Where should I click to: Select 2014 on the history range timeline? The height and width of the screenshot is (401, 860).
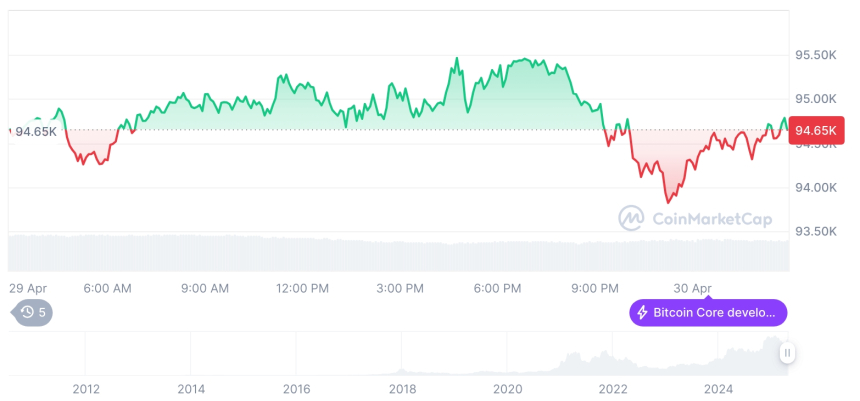click(x=191, y=389)
